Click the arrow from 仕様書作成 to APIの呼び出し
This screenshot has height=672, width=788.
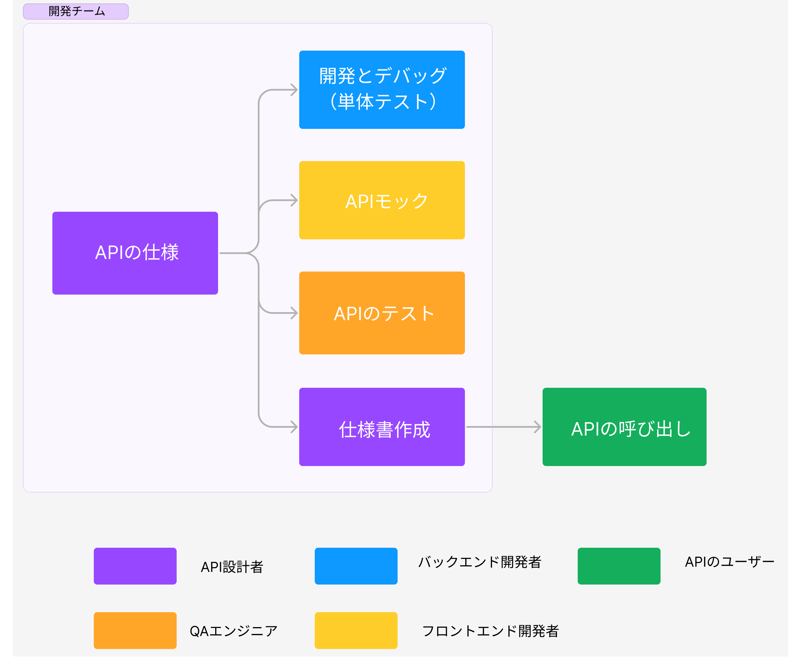[503, 427]
